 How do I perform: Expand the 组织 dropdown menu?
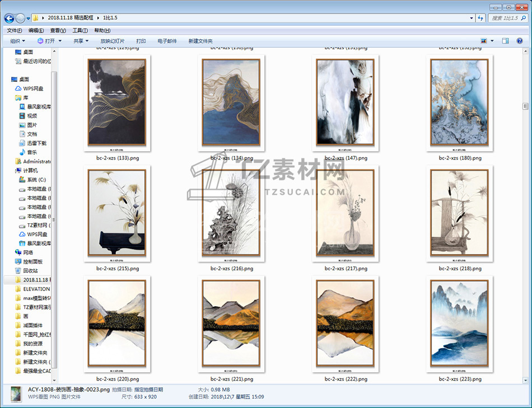pos(17,41)
